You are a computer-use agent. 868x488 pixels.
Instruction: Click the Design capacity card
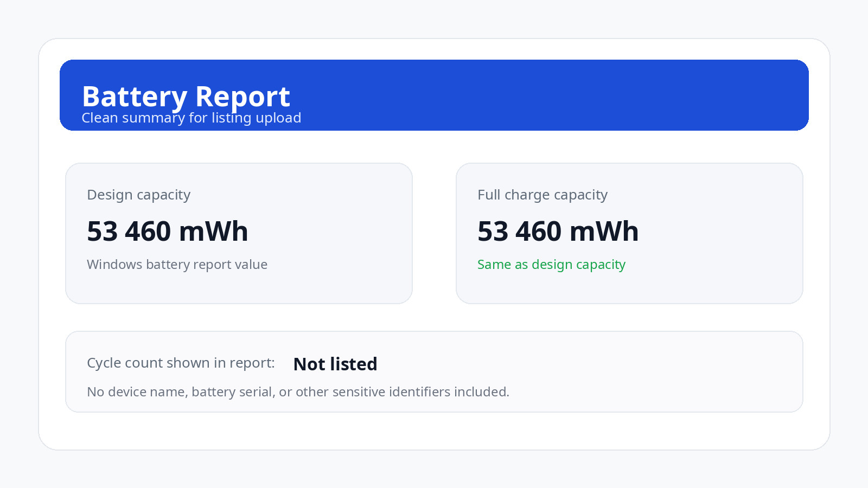(239, 233)
